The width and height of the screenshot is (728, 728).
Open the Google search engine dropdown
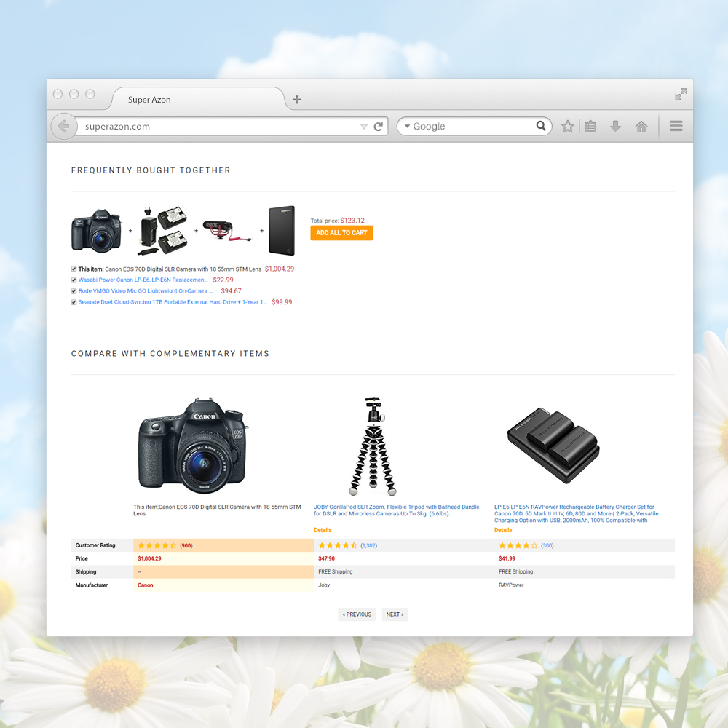(407, 126)
